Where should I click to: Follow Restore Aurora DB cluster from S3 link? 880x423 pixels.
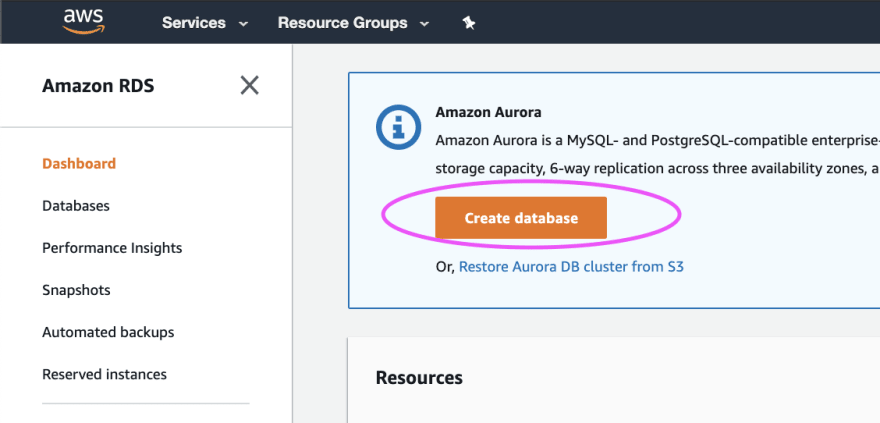(x=571, y=266)
